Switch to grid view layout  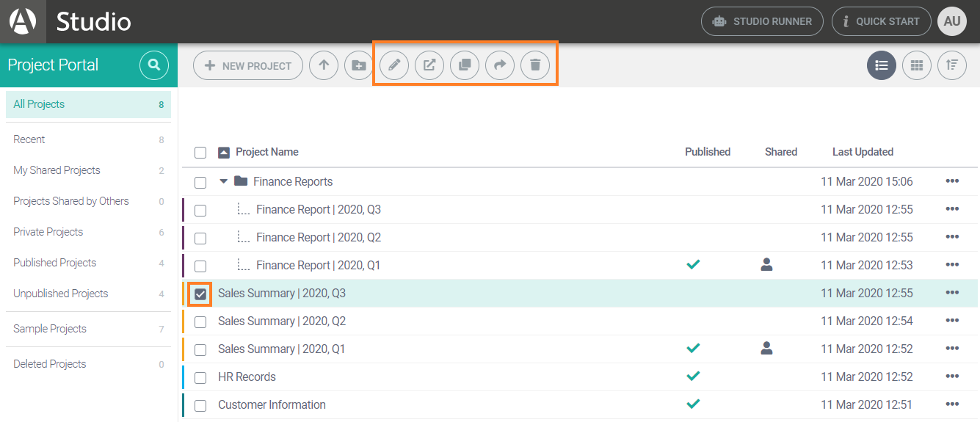[917, 65]
